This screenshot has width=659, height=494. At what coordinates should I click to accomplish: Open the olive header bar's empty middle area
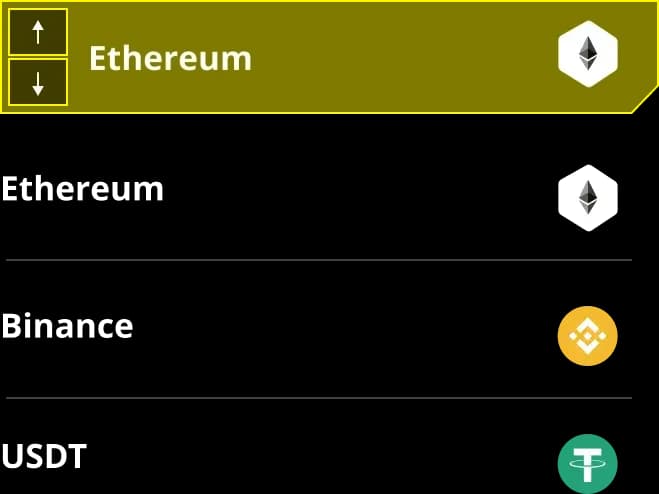(x=403, y=57)
